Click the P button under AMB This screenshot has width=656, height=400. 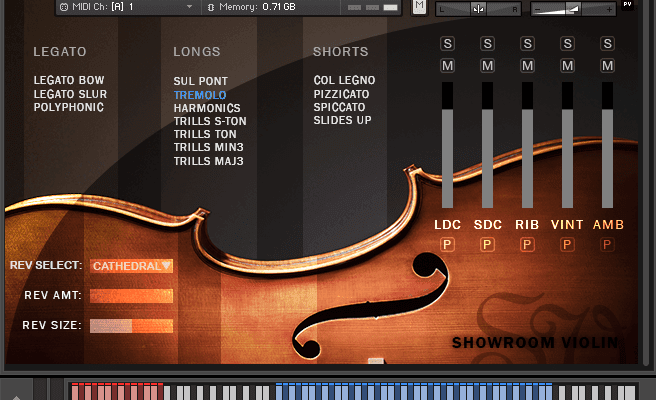point(607,244)
